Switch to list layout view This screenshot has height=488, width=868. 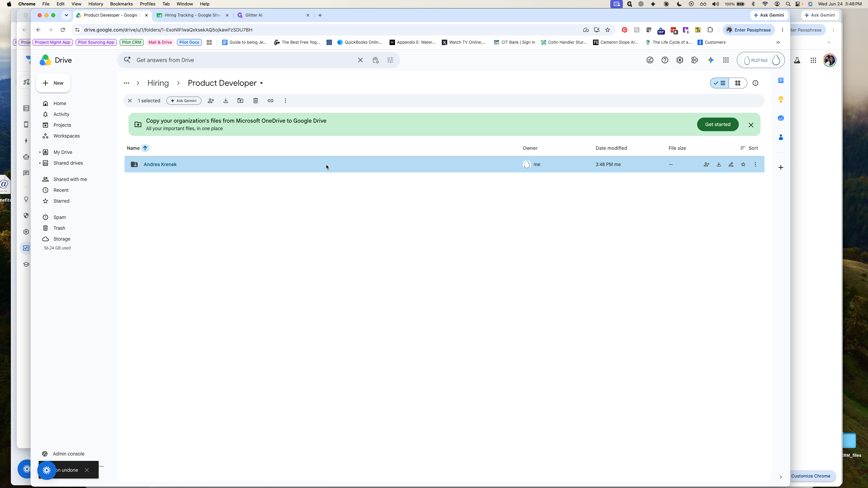719,83
